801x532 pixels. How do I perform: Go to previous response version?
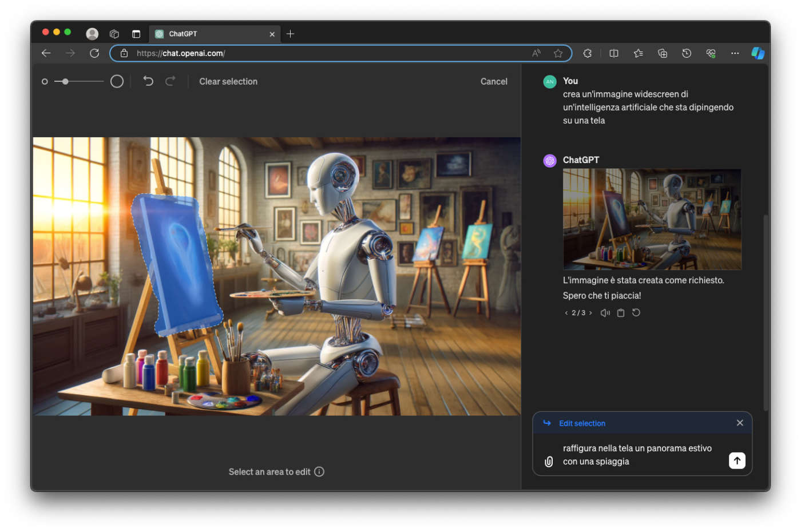[x=566, y=313]
